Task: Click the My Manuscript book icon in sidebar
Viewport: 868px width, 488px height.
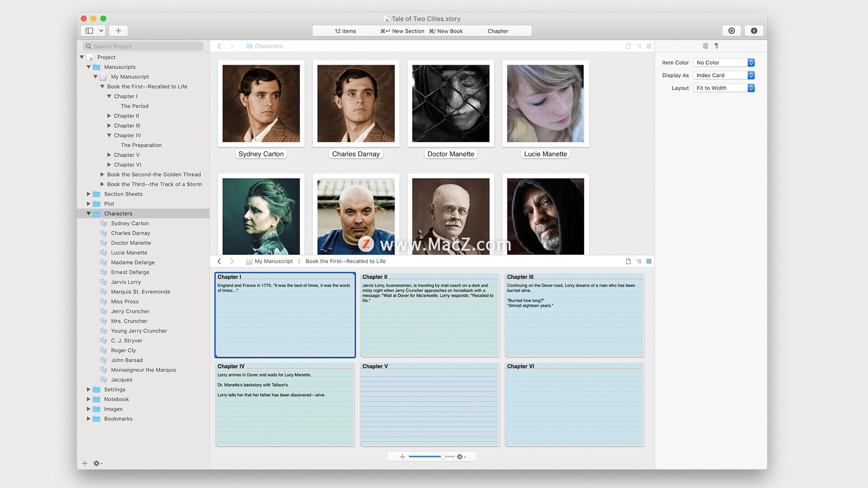Action: click(104, 77)
